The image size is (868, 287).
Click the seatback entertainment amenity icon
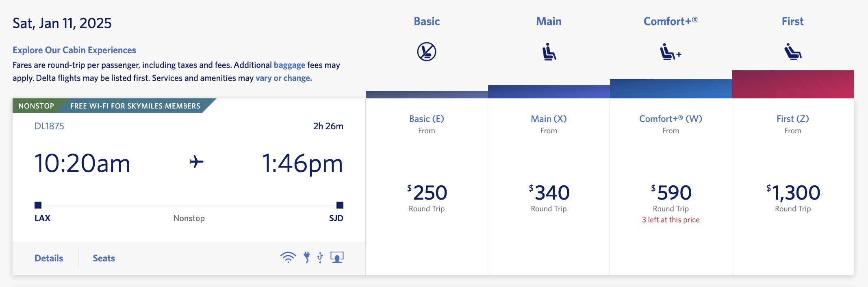336,257
